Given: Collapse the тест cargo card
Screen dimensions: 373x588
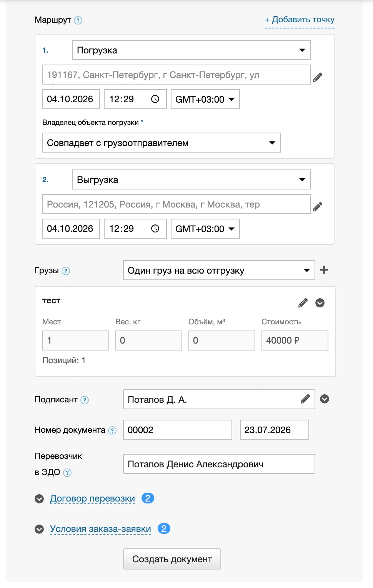Looking at the screenshot, I should (320, 303).
